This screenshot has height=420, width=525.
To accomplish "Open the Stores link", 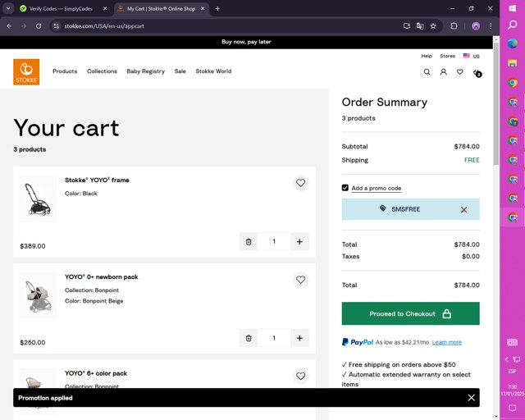I will point(447,56).
